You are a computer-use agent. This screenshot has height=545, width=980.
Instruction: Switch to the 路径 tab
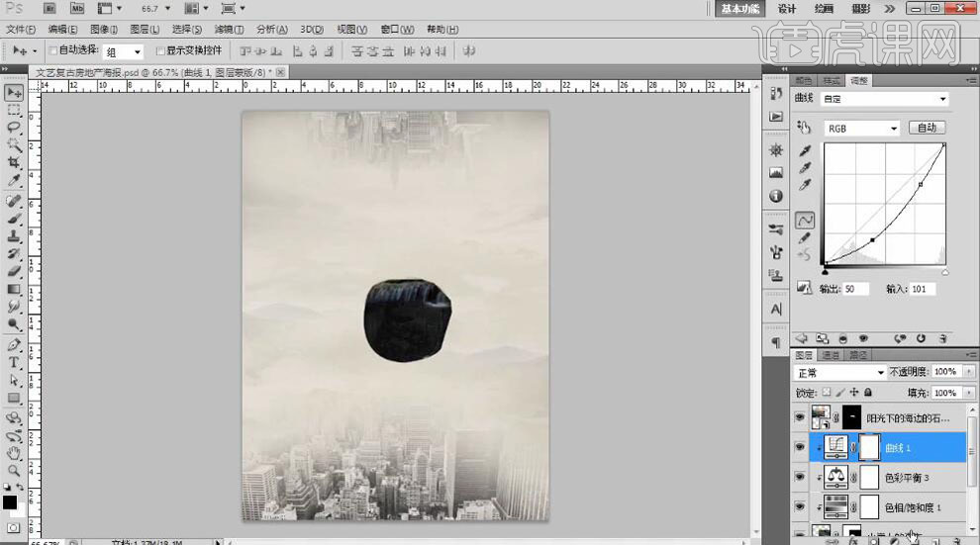858,355
